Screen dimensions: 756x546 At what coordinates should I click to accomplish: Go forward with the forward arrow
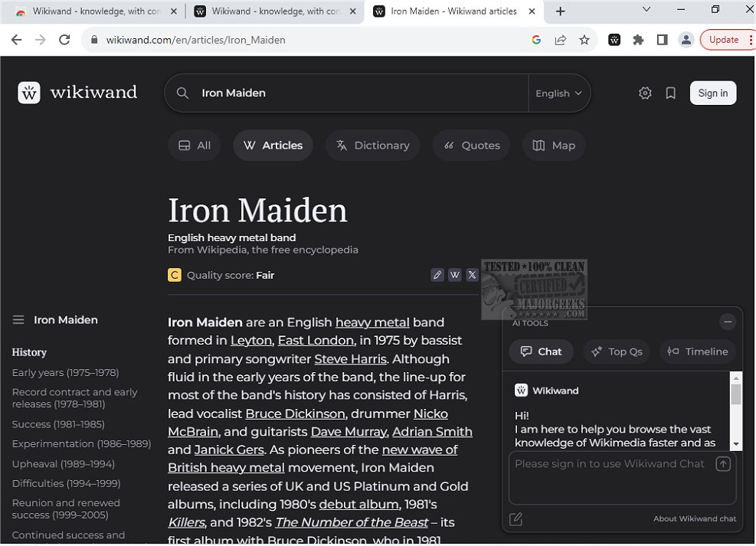point(41,40)
